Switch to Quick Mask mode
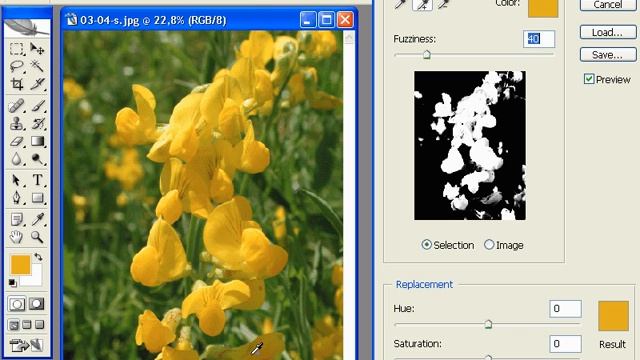Screen dimensions: 640x360 (36, 304)
